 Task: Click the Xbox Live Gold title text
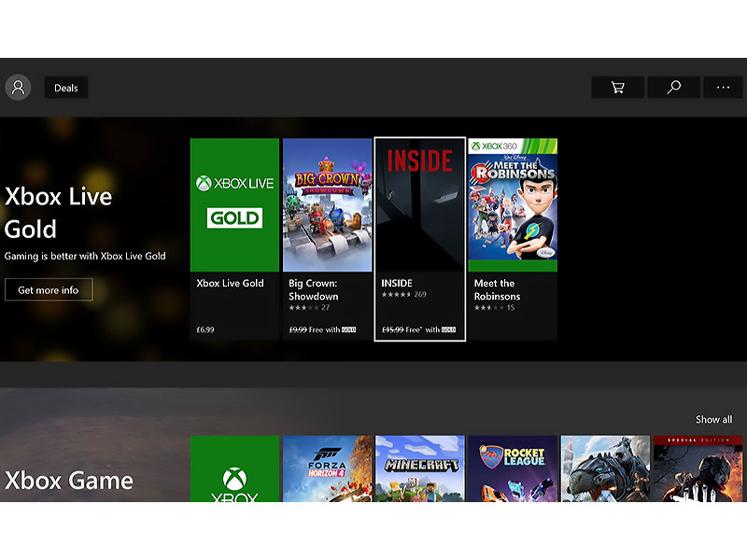(x=230, y=284)
